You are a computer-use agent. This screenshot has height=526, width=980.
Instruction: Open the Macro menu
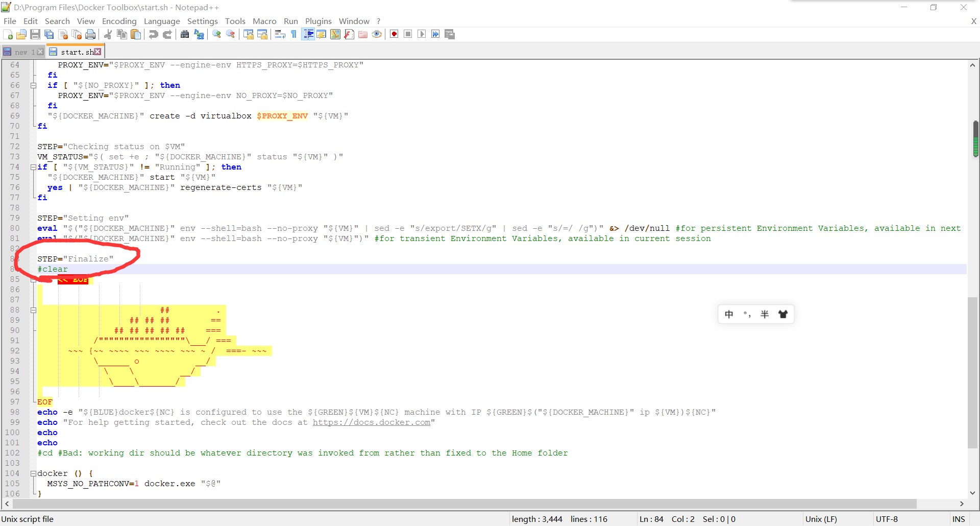click(264, 21)
